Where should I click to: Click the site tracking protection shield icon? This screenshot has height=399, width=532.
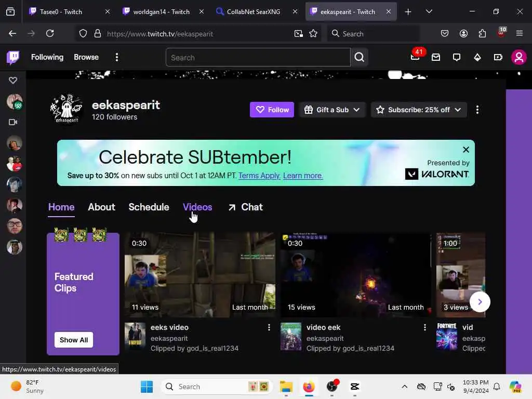(x=83, y=34)
